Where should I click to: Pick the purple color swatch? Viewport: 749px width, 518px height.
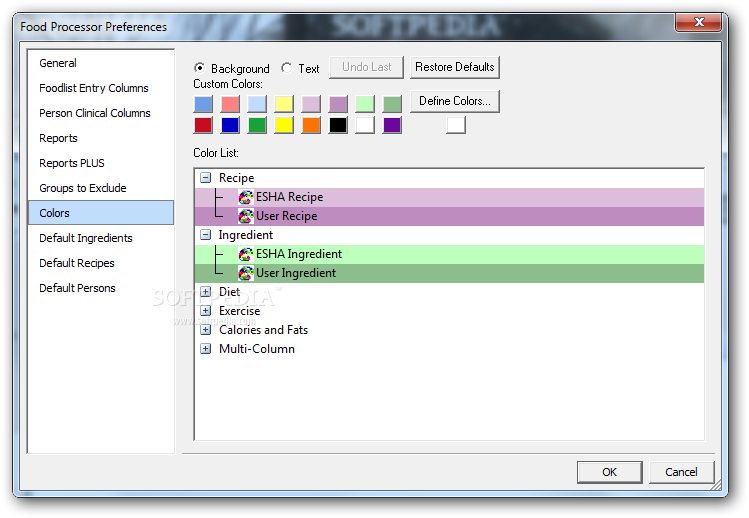point(392,125)
